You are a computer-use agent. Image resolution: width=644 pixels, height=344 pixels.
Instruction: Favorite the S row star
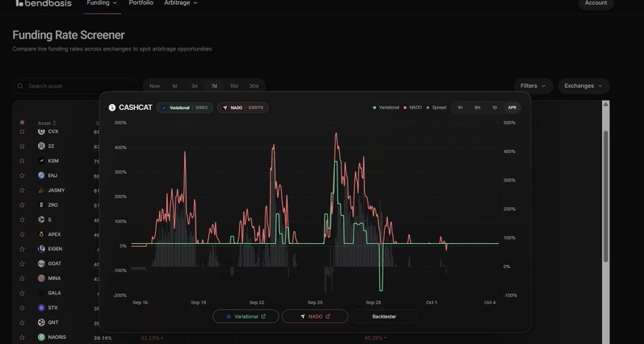pyautogui.click(x=22, y=220)
